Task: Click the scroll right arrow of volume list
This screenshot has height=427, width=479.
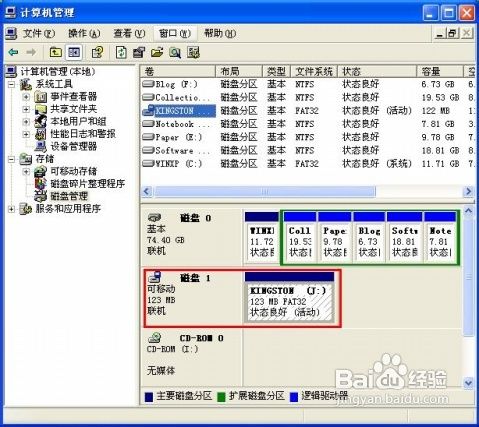Action: coord(468,192)
